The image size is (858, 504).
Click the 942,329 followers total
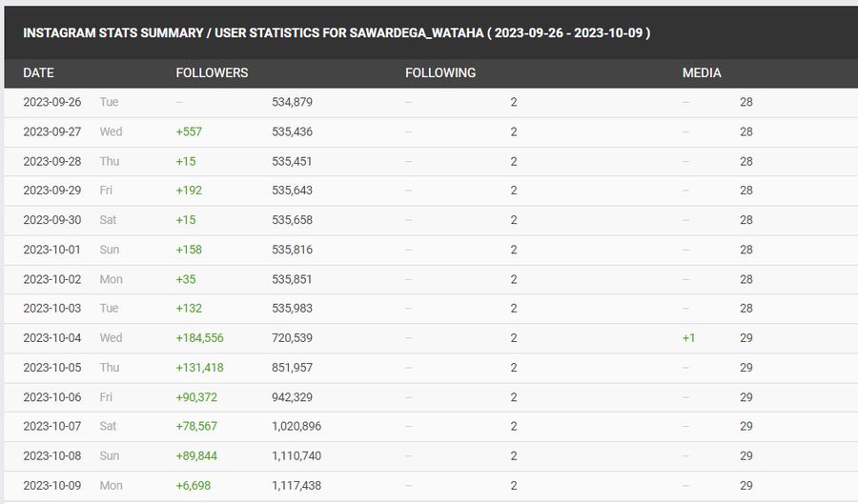[293, 397]
